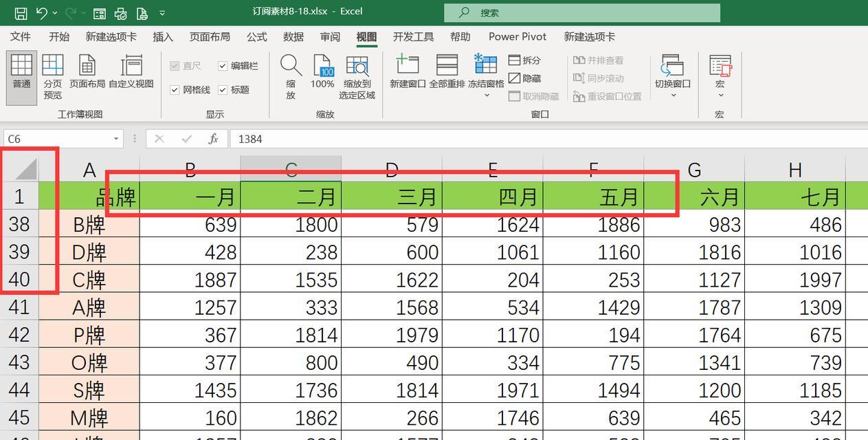Click the cell with value 1979
This screenshot has height=440, width=868.
[392, 334]
